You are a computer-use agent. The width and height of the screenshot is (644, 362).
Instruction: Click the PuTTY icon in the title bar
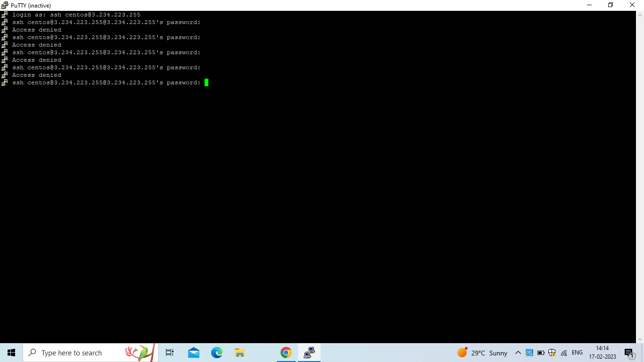(x=4, y=5)
